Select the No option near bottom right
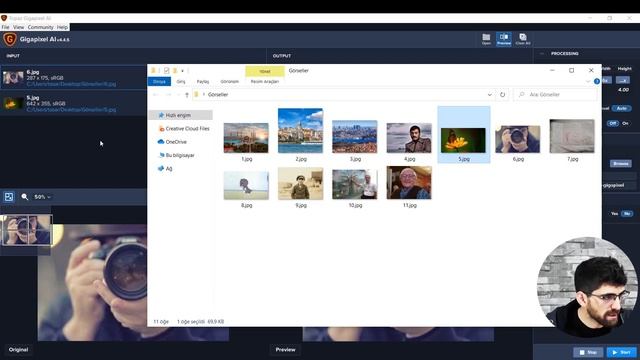This screenshot has height=360, width=640. point(627,213)
